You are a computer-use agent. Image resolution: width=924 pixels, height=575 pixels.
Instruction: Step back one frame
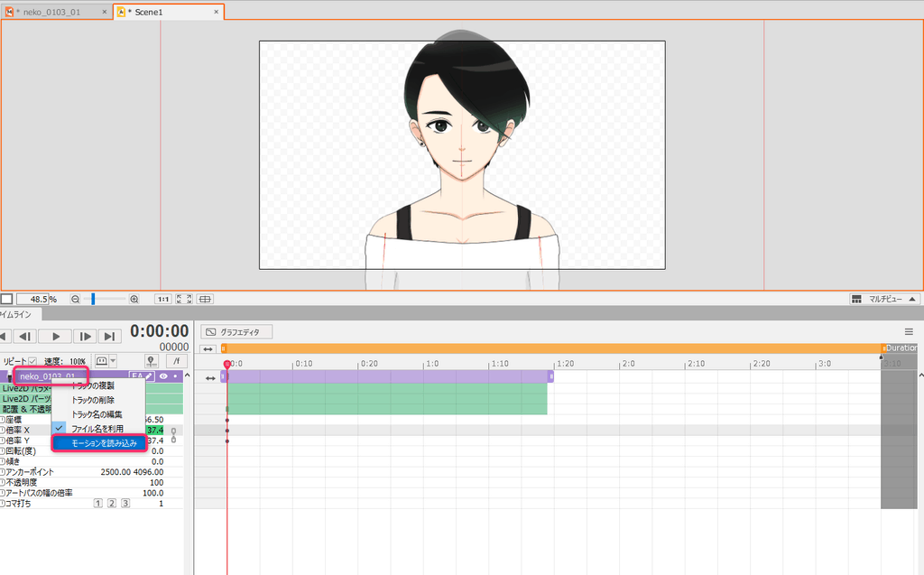click(x=26, y=336)
